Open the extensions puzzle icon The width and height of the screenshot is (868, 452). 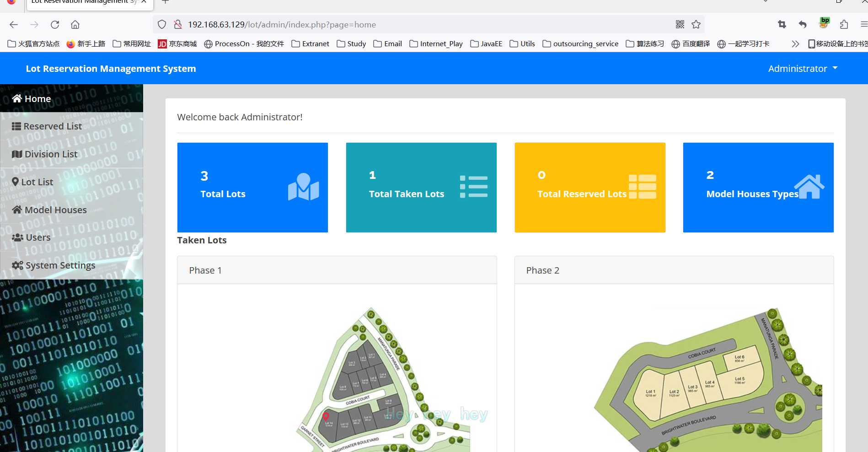[844, 25]
